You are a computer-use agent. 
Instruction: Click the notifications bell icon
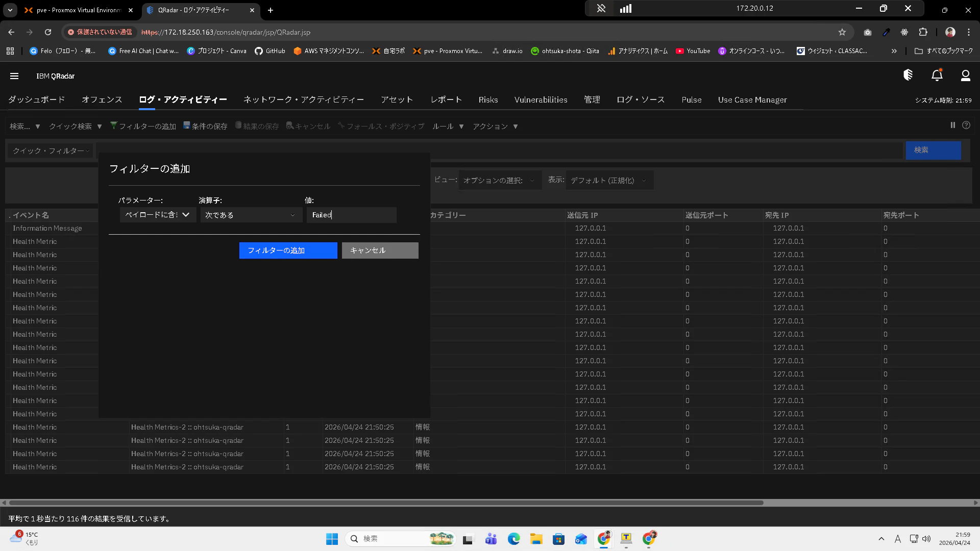[937, 76]
